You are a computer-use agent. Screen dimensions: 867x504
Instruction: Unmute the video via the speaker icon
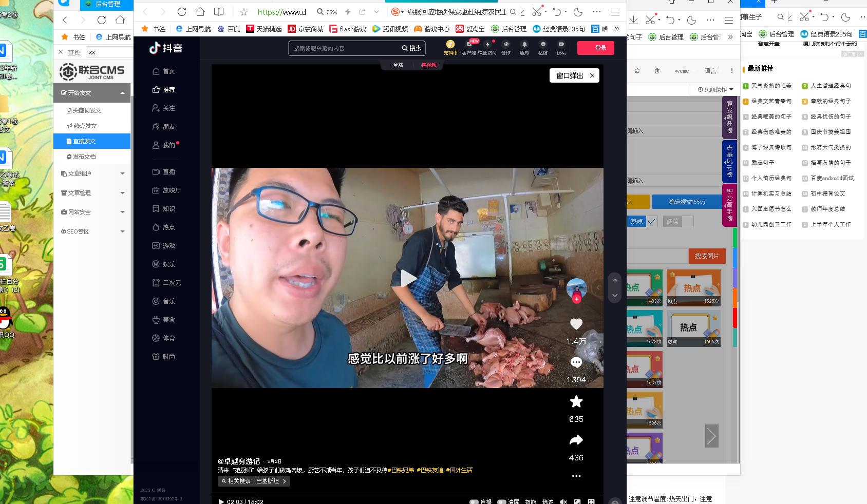(x=563, y=501)
